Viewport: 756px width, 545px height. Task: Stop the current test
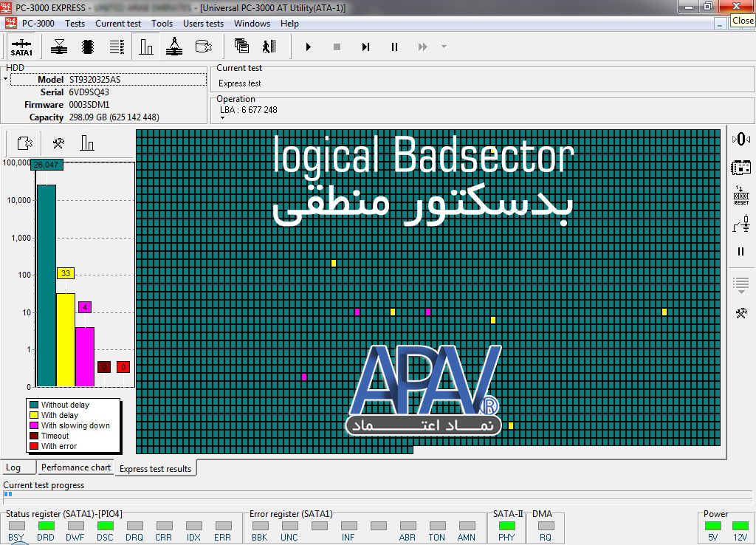click(337, 47)
